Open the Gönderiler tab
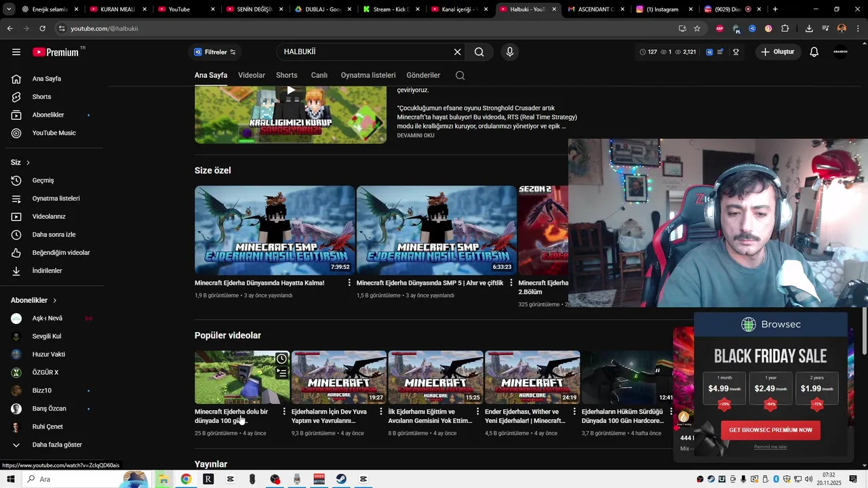 coord(423,75)
